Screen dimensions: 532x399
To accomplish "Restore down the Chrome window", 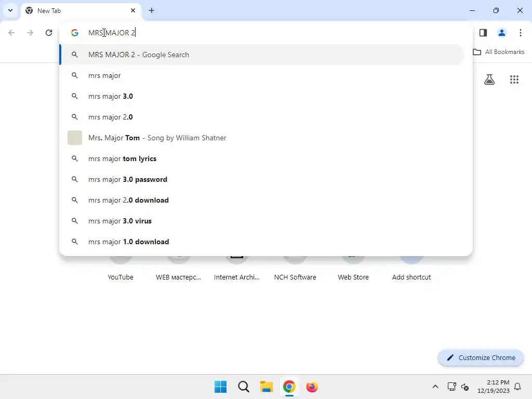I will tap(496, 10).
